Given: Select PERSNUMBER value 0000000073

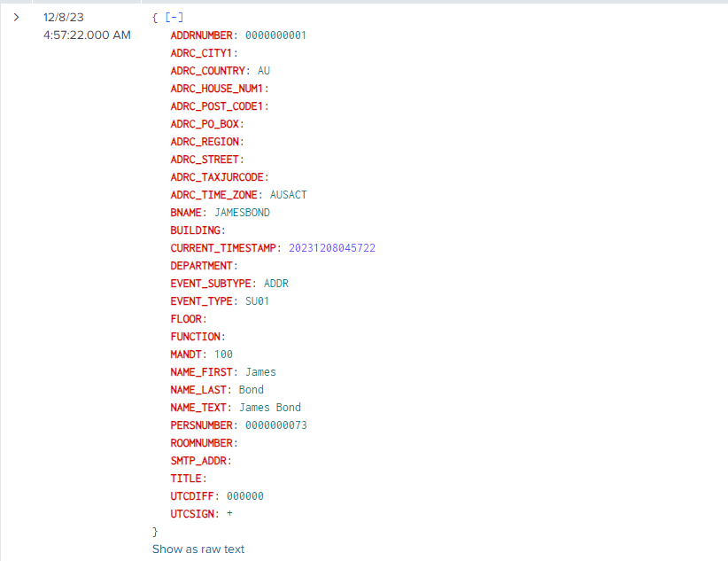Looking at the screenshot, I should point(275,425).
